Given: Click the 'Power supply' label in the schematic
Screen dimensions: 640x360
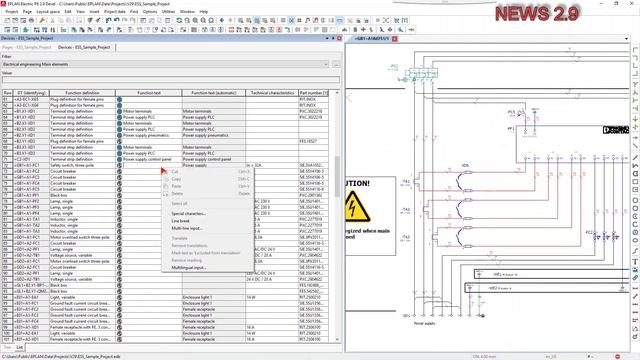Looking at the screenshot, I should (424, 324).
